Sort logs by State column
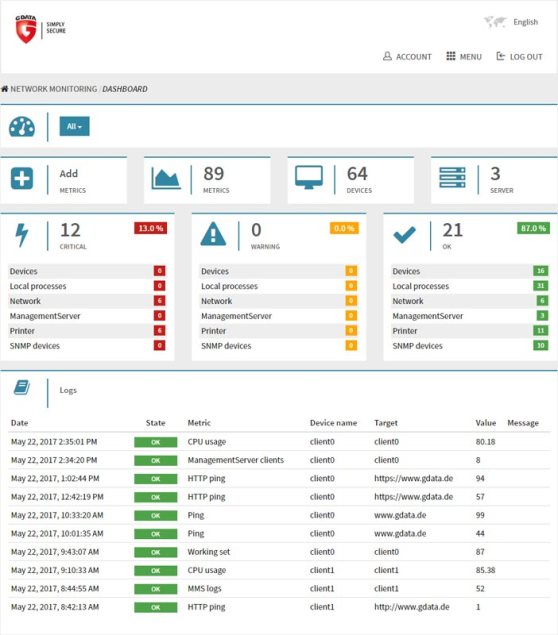This screenshot has width=558, height=635. (155, 423)
